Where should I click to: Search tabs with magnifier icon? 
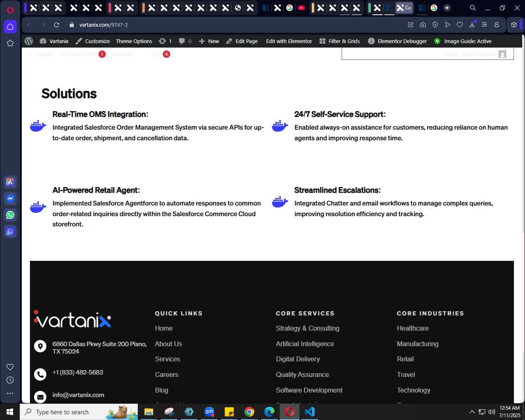pos(473,8)
